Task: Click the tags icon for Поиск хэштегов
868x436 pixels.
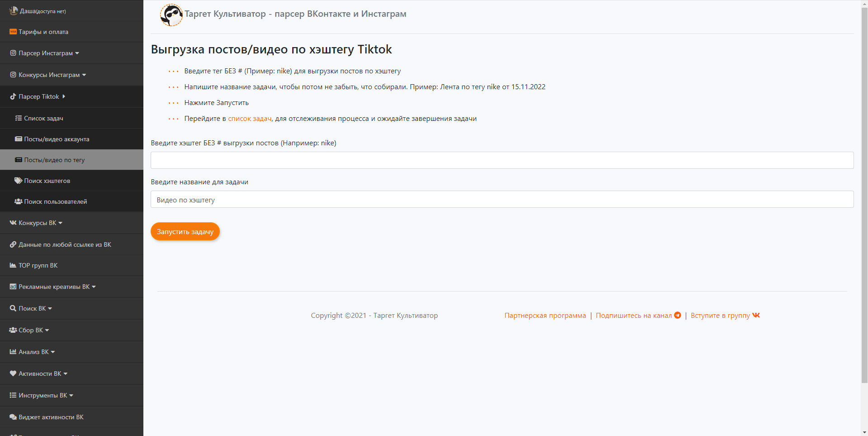Action: click(19, 181)
